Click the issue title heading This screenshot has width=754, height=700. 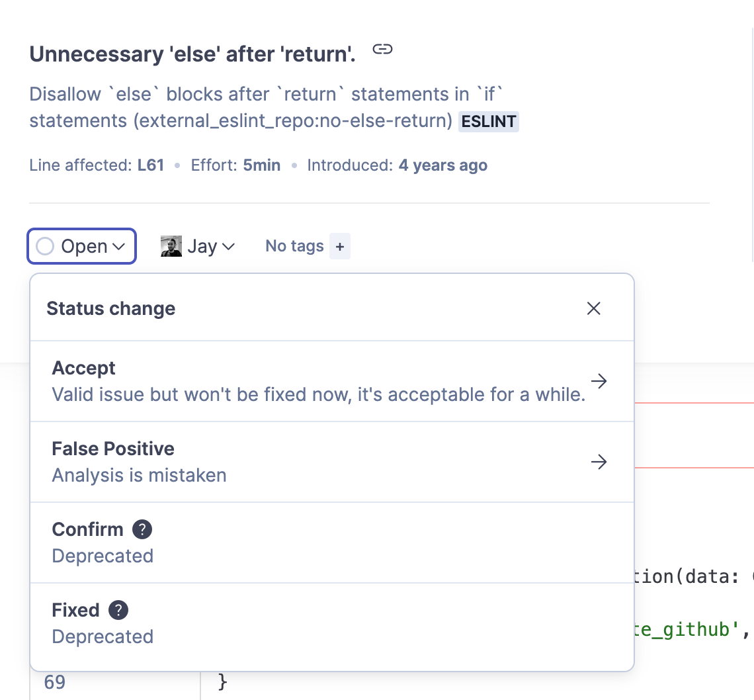point(192,54)
